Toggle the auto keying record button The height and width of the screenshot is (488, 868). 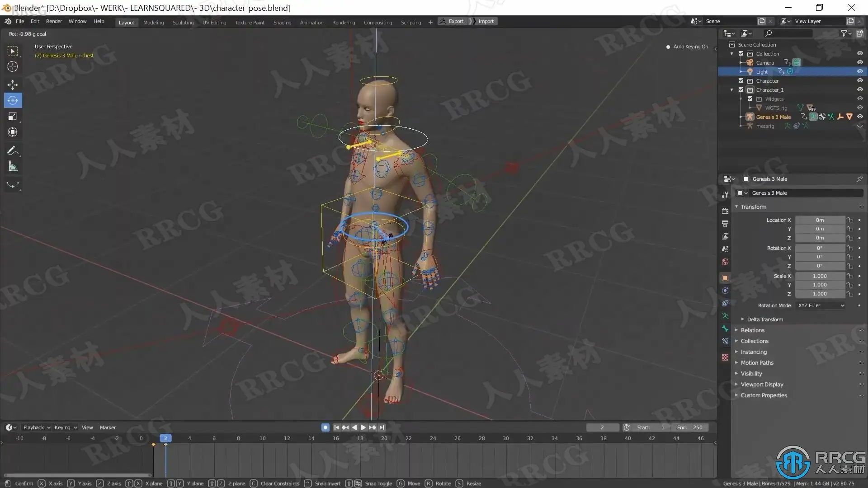(325, 427)
